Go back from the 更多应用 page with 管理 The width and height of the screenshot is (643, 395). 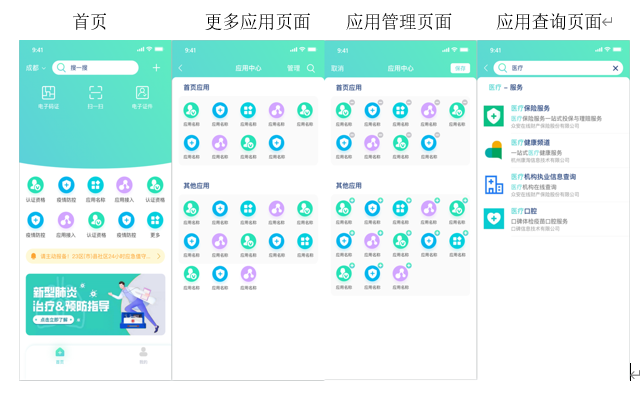(180, 68)
